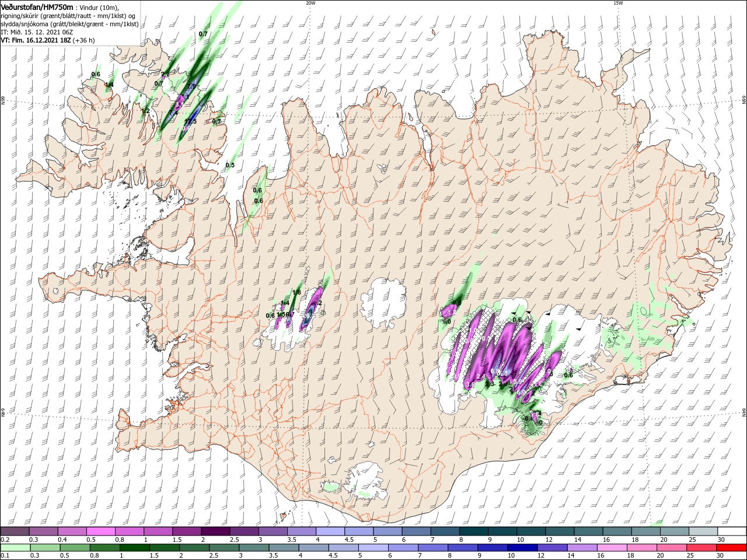
Task: Click the 1.8 precipitation value on the map
Action: pos(296,293)
